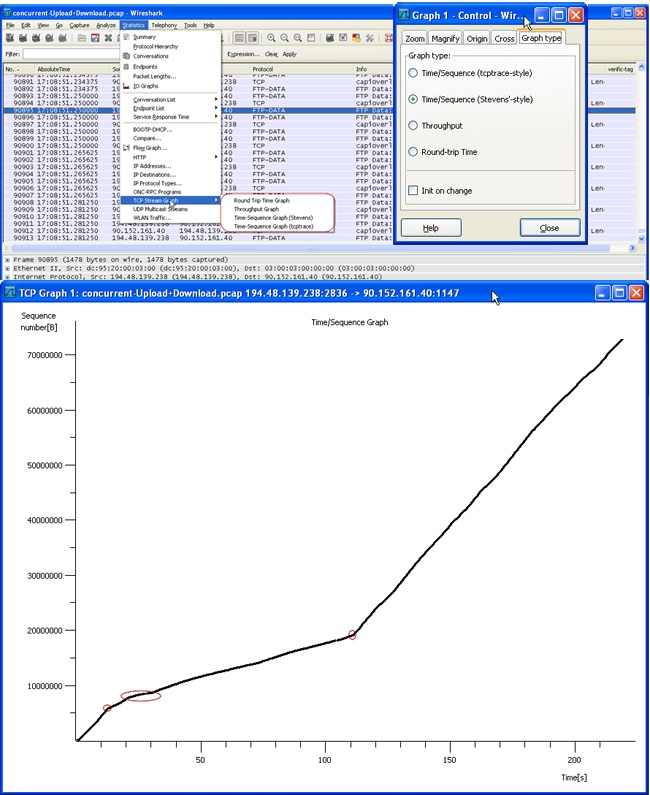Screen dimensions: 650x795
Task: Click Flow Graph icon in Statistics menu
Action: tap(126, 148)
